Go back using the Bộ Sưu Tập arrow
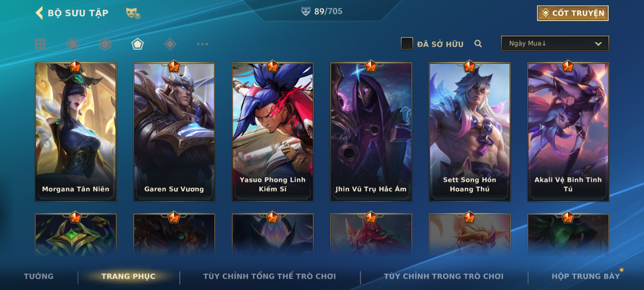 pos(39,13)
